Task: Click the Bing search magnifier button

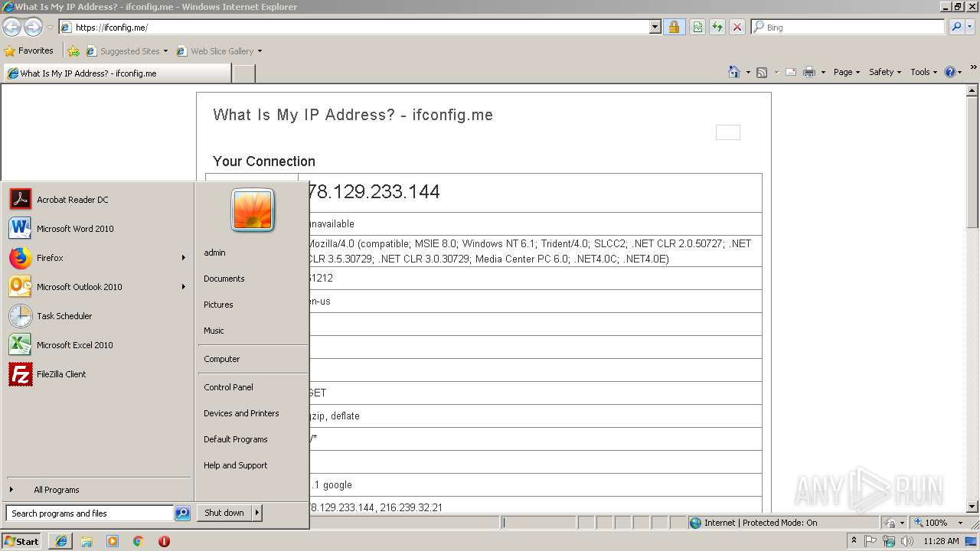Action: coord(956,27)
